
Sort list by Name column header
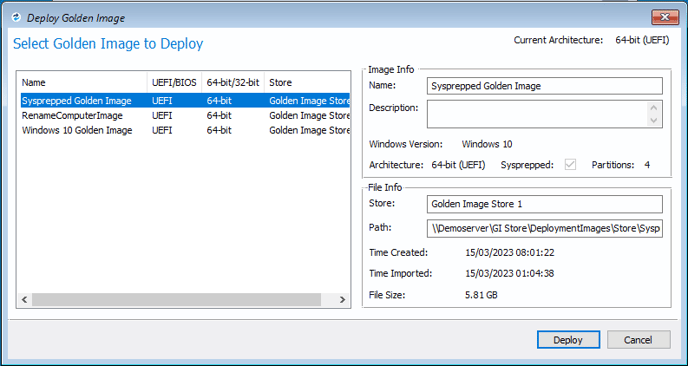[x=82, y=83]
